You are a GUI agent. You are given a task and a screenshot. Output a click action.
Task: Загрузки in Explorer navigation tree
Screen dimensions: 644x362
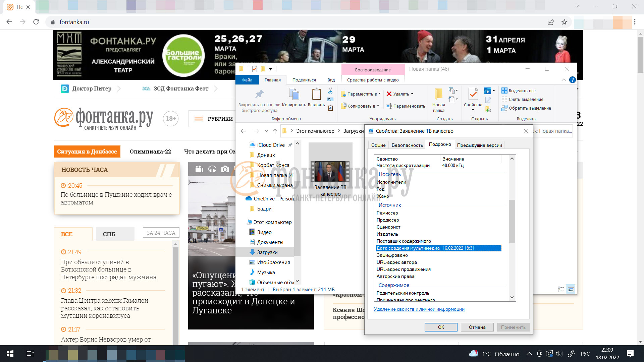[265, 252]
